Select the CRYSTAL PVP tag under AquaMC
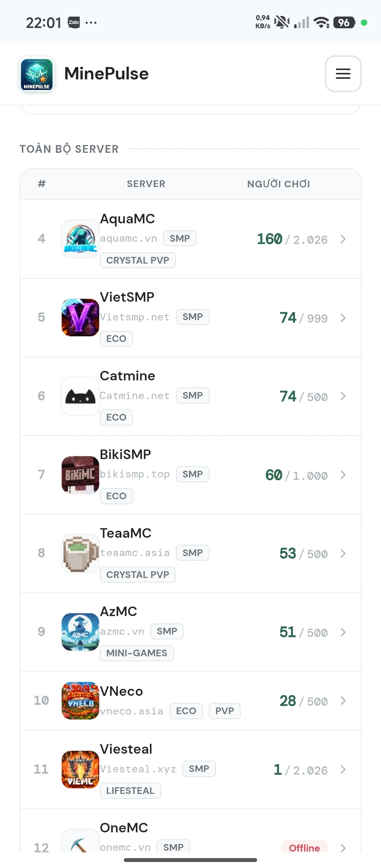Screen dimensions: 381x868 tap(138, 260)
